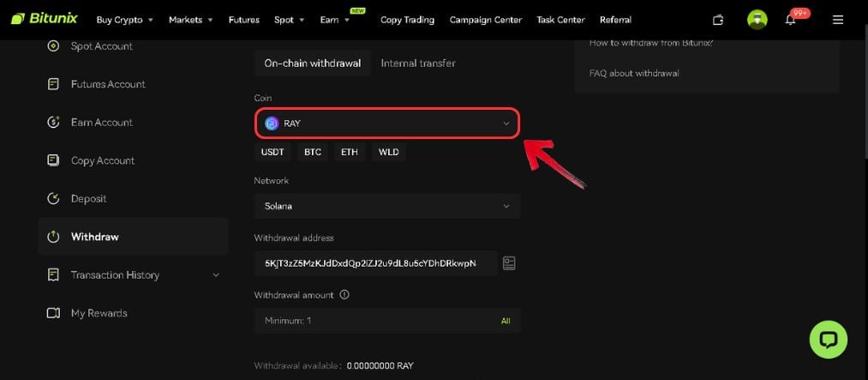Click the Earn Account icon
This screenshot has width=868, height=380.
53,123
